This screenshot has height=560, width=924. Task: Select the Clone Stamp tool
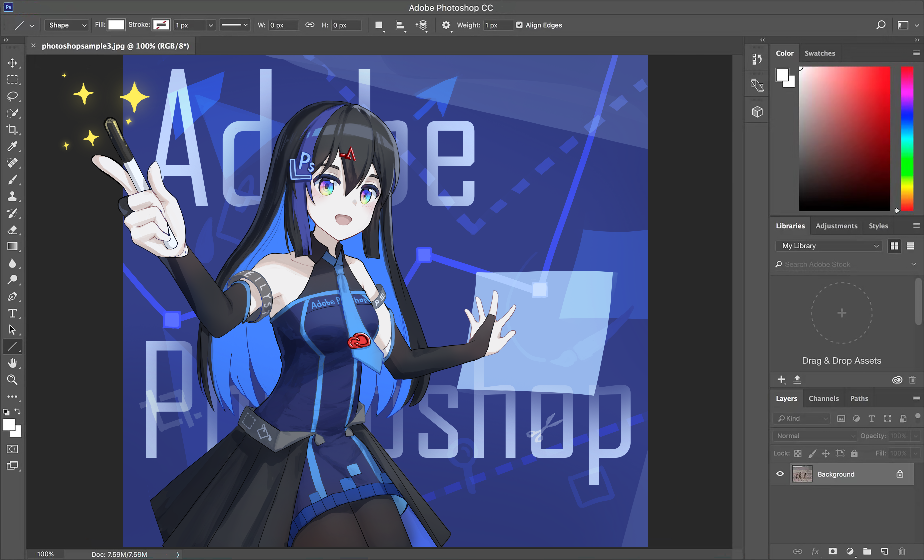coord(12,196)
